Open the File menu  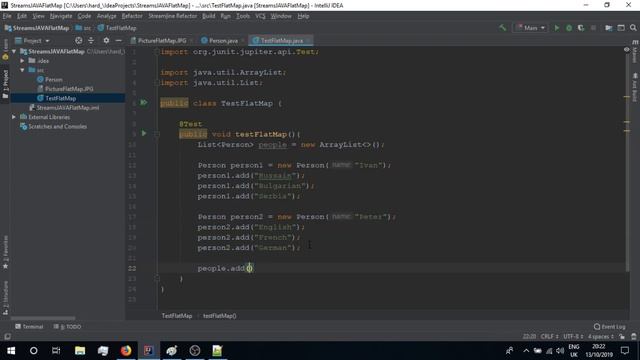(x=7, y=16)
